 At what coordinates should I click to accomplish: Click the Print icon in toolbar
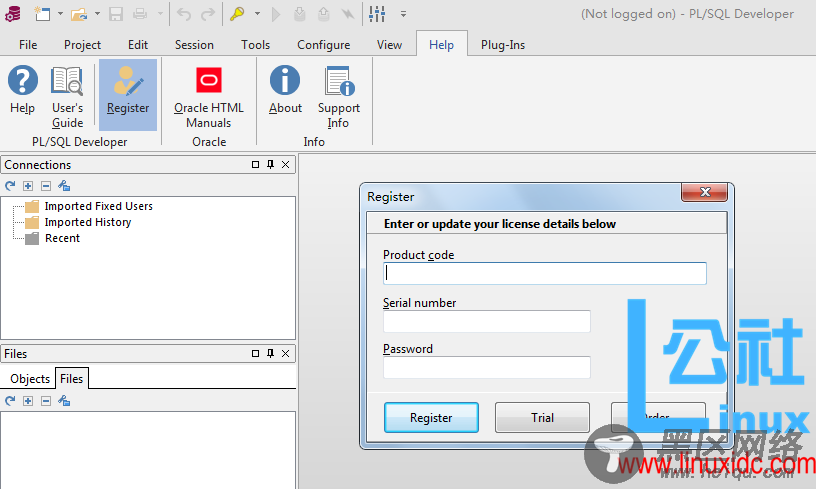pos(140,14)
